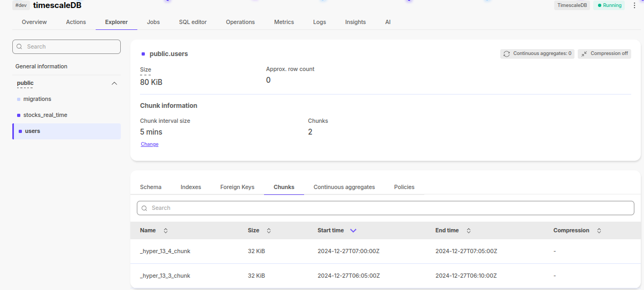Open the Insights tab

coord(355,22)
